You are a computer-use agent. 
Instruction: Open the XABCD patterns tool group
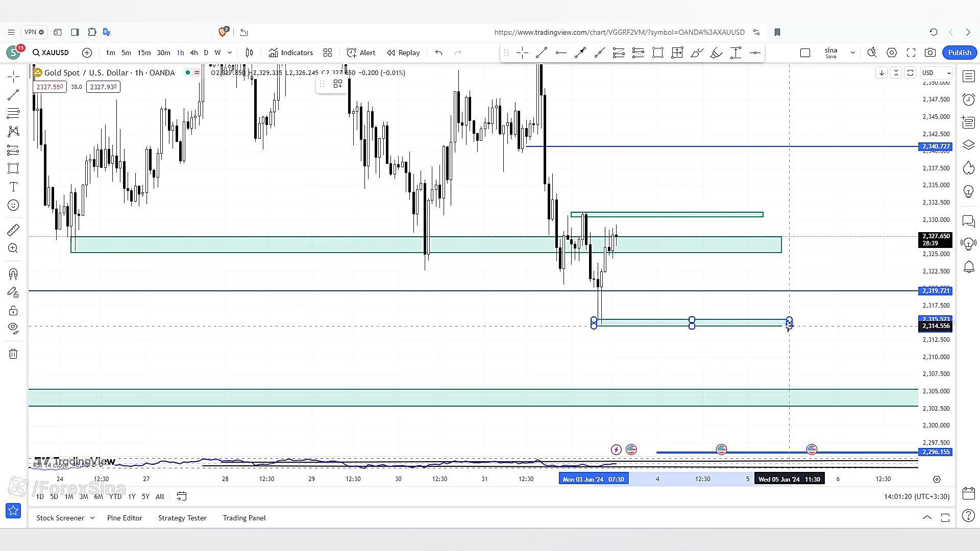[x=13, y=132]
